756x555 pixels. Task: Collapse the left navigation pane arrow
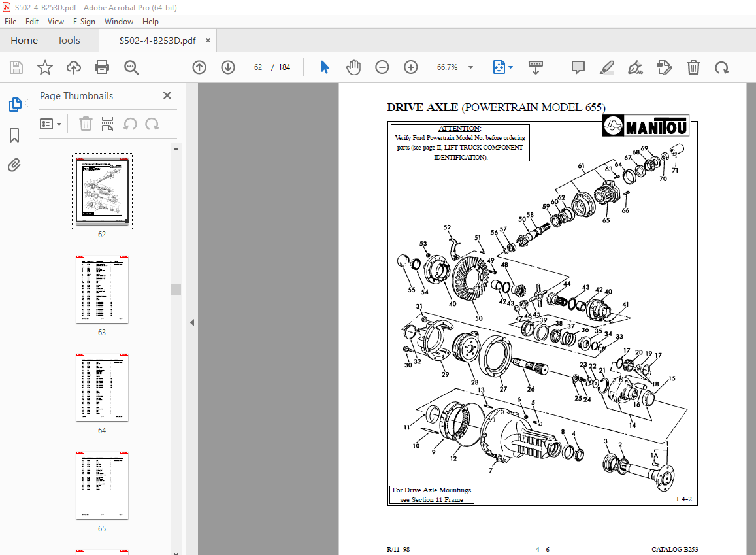[192, 322]
